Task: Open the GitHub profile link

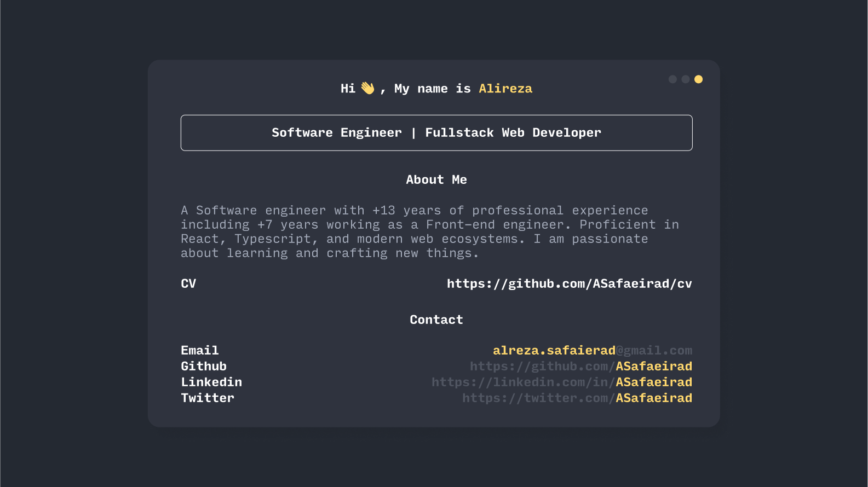Action: tap(580, 366)
